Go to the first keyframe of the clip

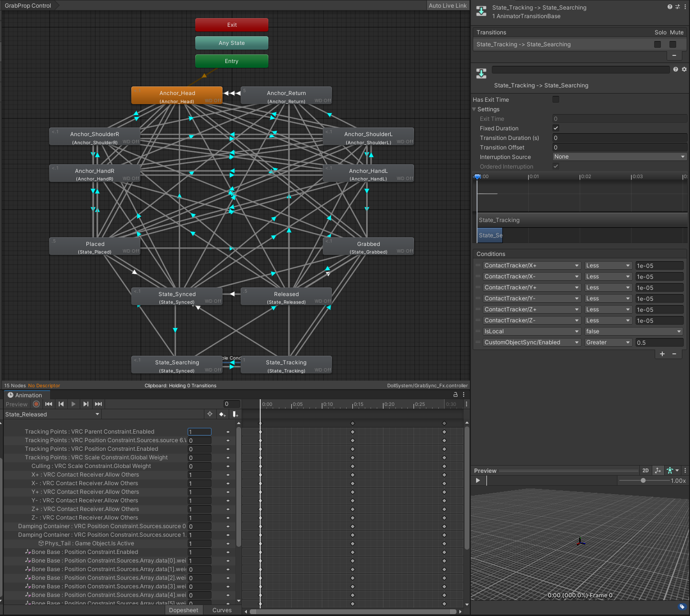pos(49,404)
